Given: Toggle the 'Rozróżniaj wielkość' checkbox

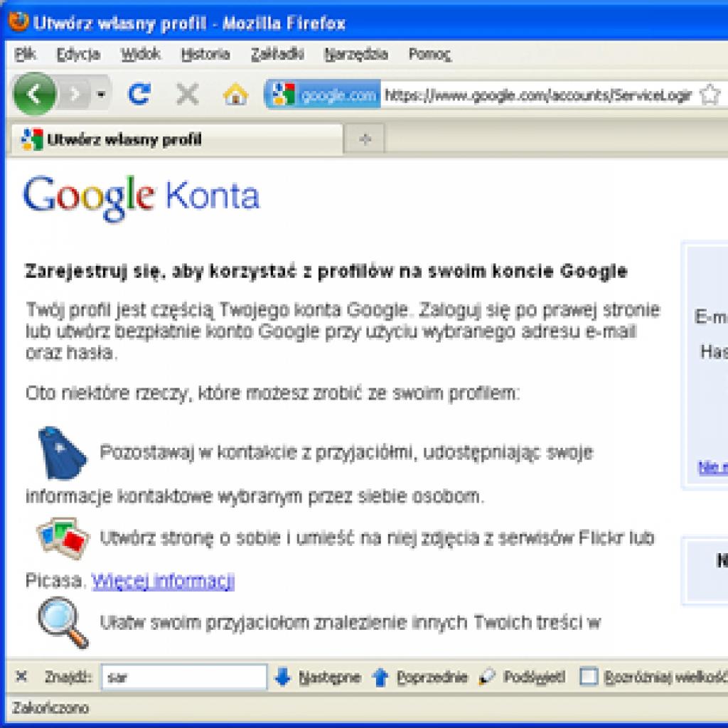Looking at the screenshot, I should (x=589, y=677).
